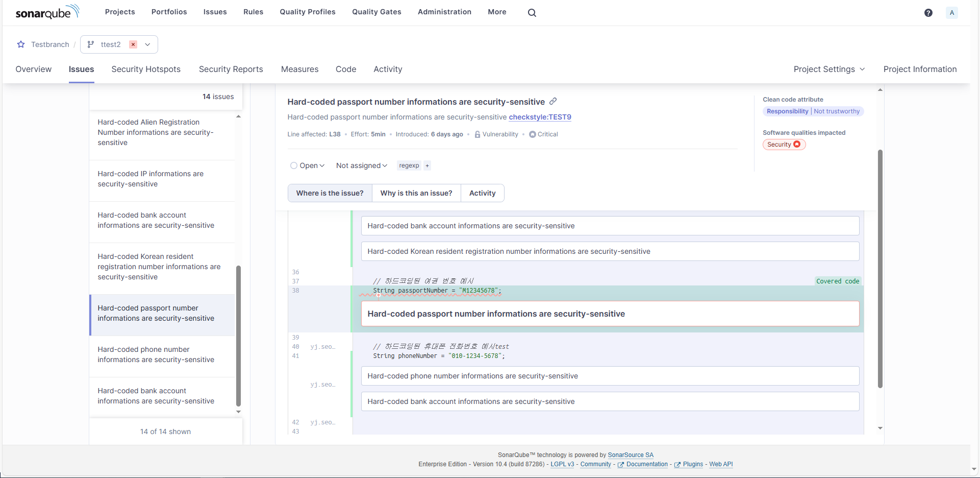980x478 pixels.
Task: Open Portfolios in the top navigation
Action: (x=169, y=12)
